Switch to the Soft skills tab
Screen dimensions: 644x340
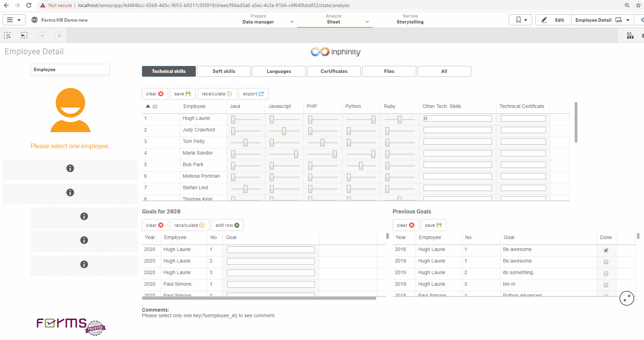pyautogui.click(x=224, y=71)
